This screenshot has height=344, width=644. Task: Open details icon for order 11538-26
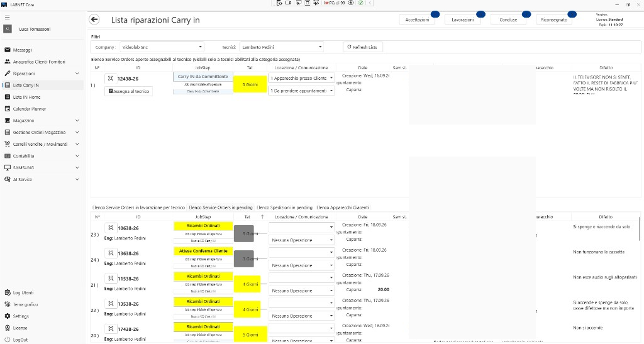[111, 279]
